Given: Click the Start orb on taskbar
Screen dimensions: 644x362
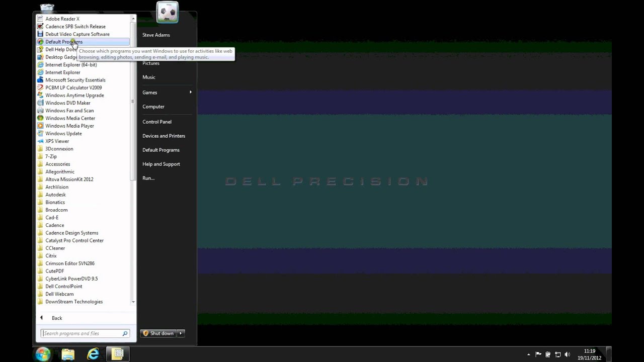Looking at the screenshot, I should tap(43, 354).
